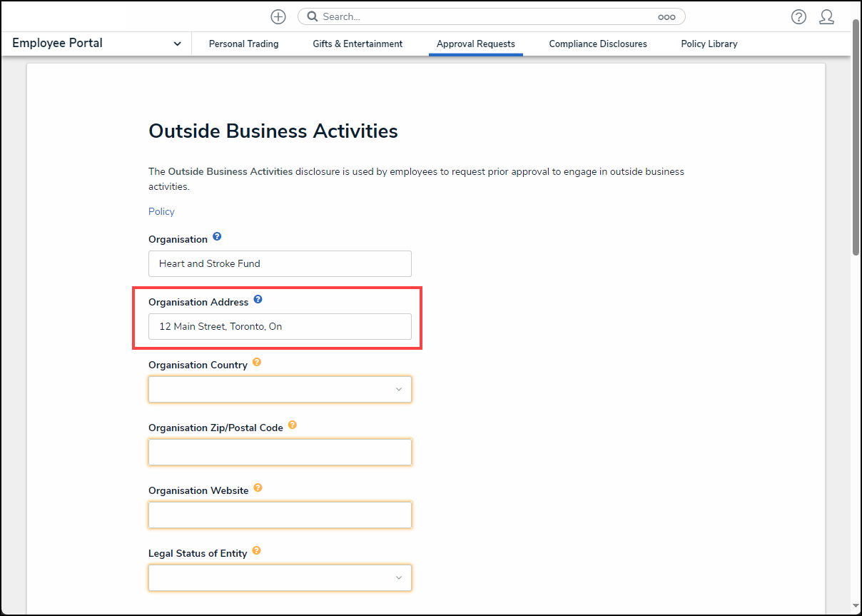
Task: Click the three-dot search options icon
Action: tap(666, 16)
